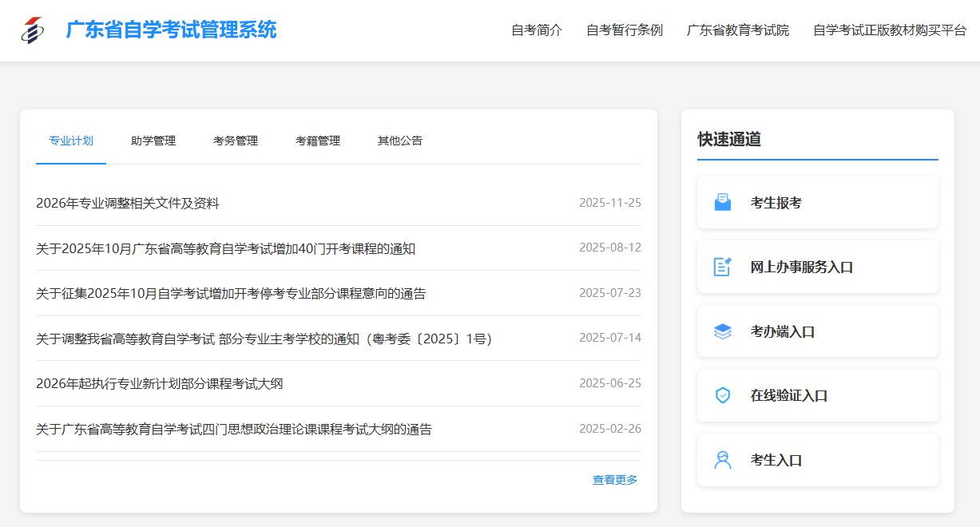The width and height of the screenshot is (980, 527).
Task: Open 自学考试正版教材购买平台 link
Action: [890, 30]
